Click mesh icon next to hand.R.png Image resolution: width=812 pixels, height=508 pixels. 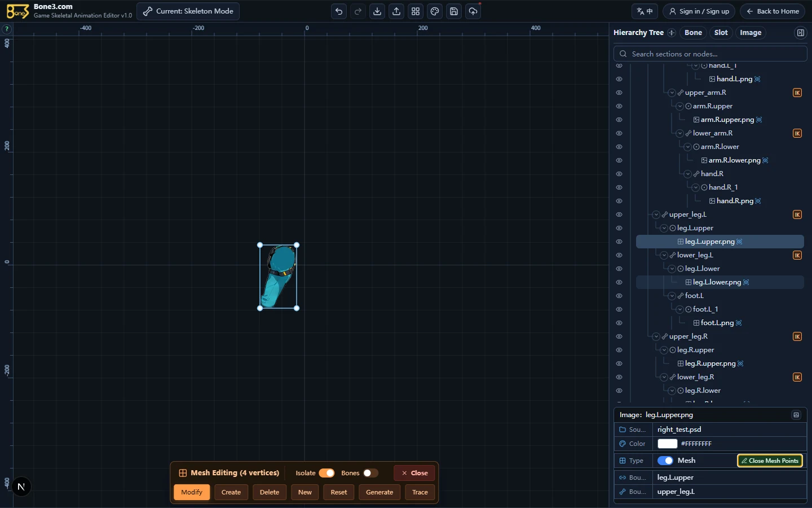(x=758, y=201)
